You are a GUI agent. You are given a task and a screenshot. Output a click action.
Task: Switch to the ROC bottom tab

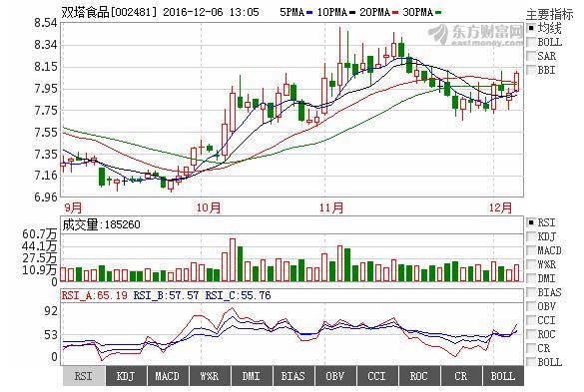(419, 376)
